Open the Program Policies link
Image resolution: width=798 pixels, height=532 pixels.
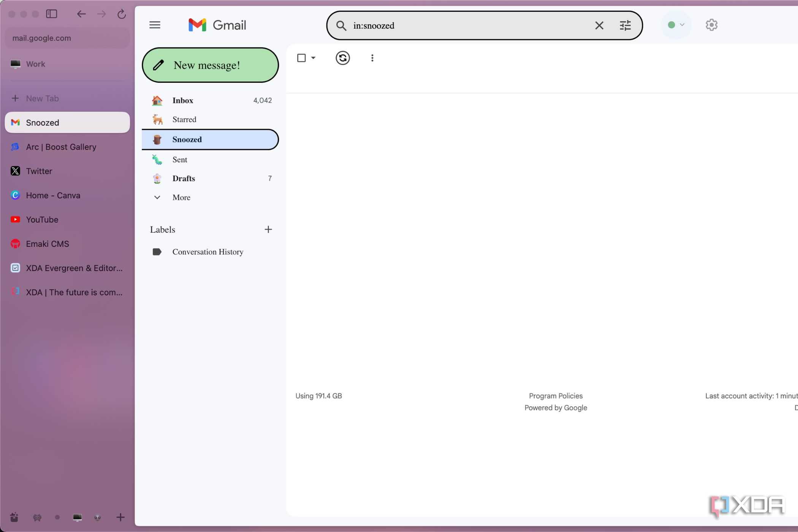pos(556,396)
